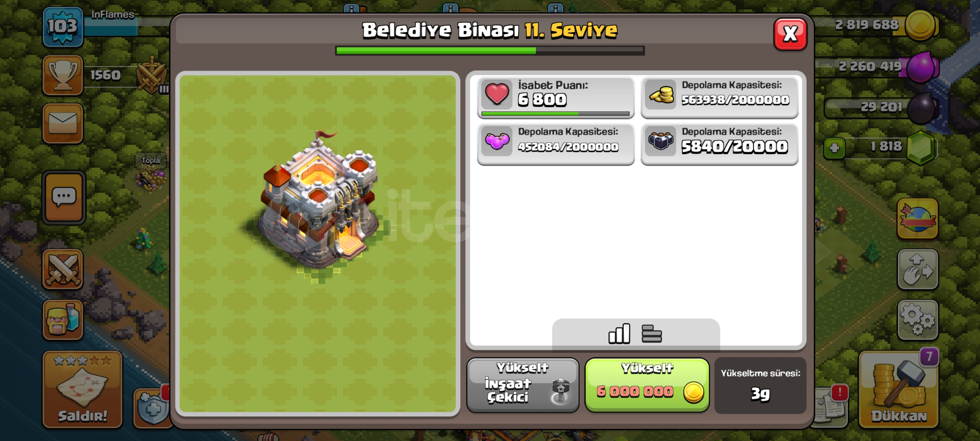Upgrade for 6 000 000 gold
Viewport: 980px width, 441px height.
pos(647,385)
